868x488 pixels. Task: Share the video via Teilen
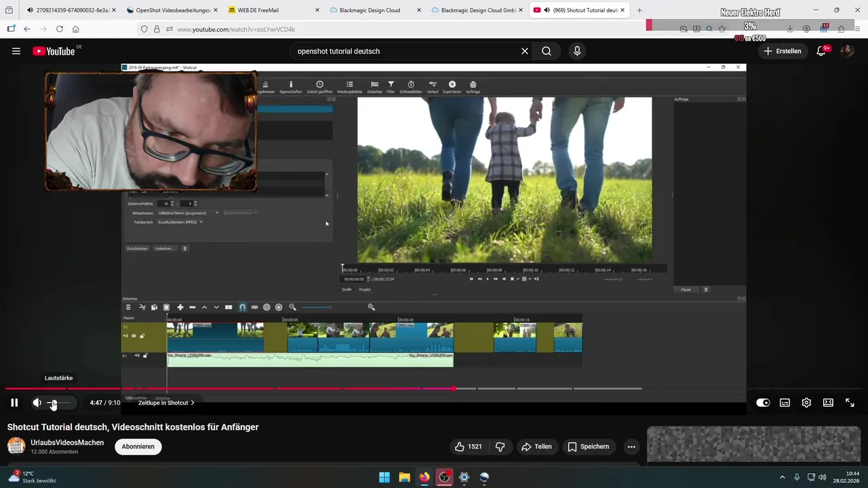[x=536, y=447]
